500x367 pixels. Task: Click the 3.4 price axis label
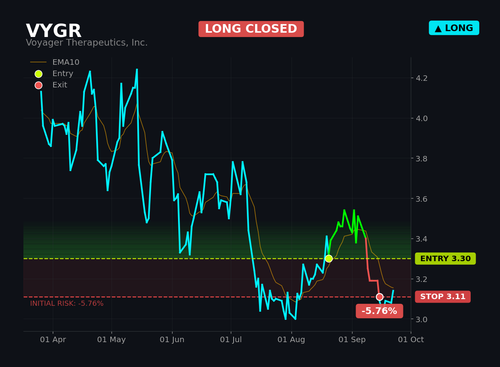[x=421, y=239]
